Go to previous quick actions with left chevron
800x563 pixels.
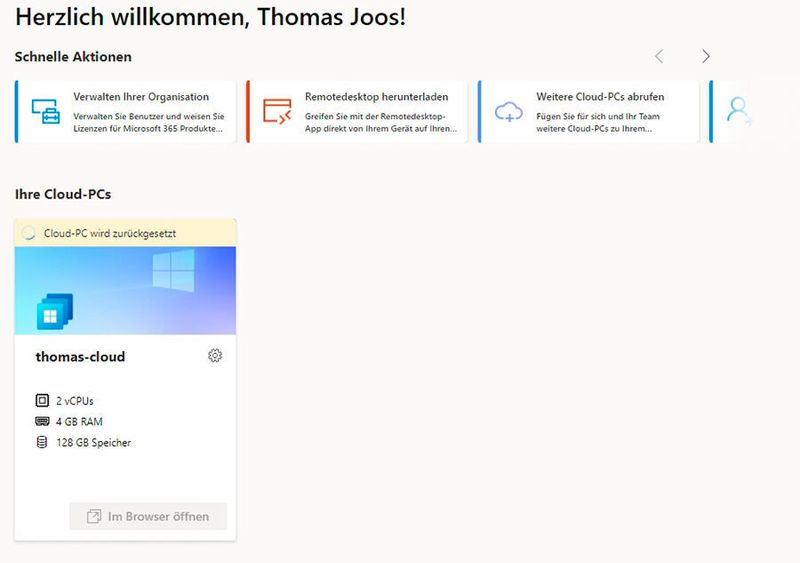click(659, 56)
